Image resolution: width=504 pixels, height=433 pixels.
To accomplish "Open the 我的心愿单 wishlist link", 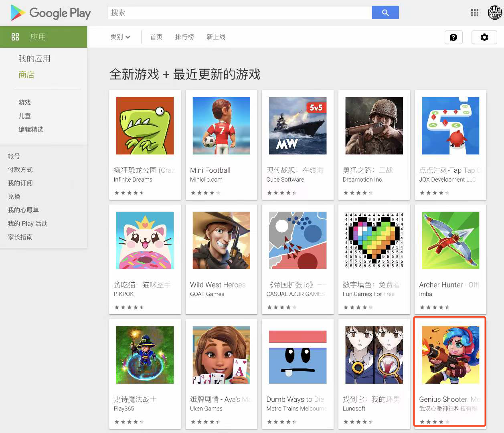I will [23, 210].
